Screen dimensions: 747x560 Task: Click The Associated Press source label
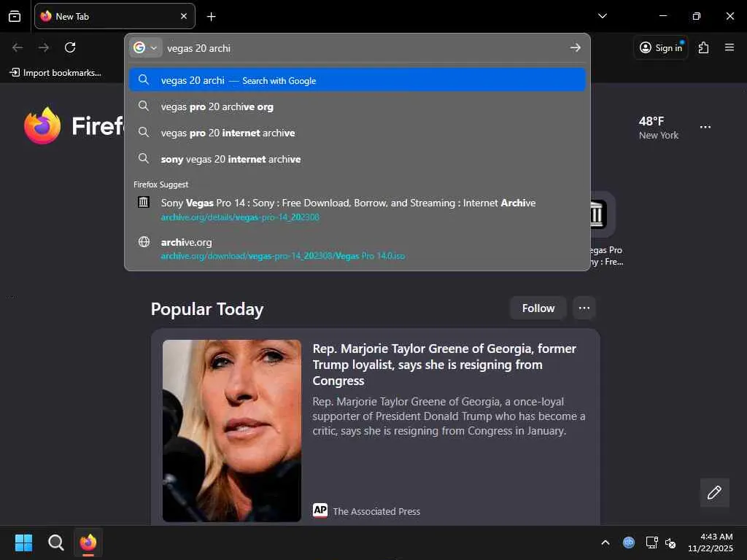(x=376, y=511)
